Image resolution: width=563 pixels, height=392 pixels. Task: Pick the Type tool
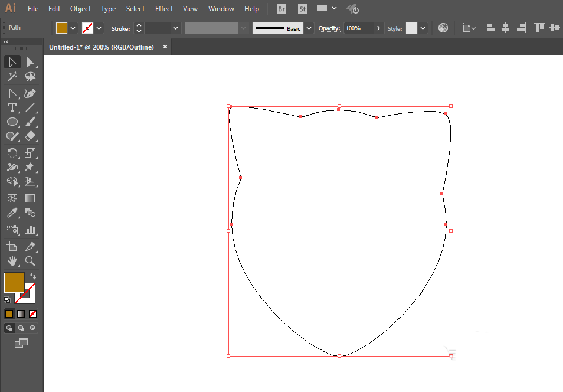click(x=12, y=107)
